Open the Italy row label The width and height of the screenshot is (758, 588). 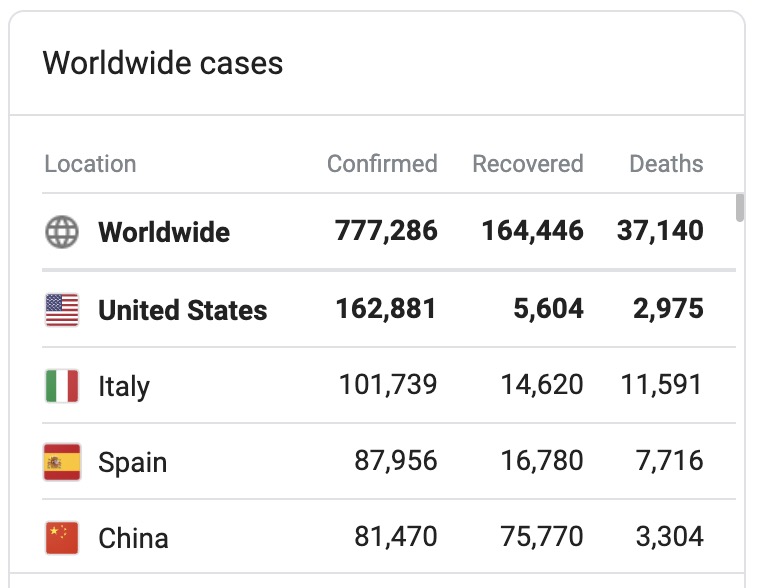pos(124,387)
